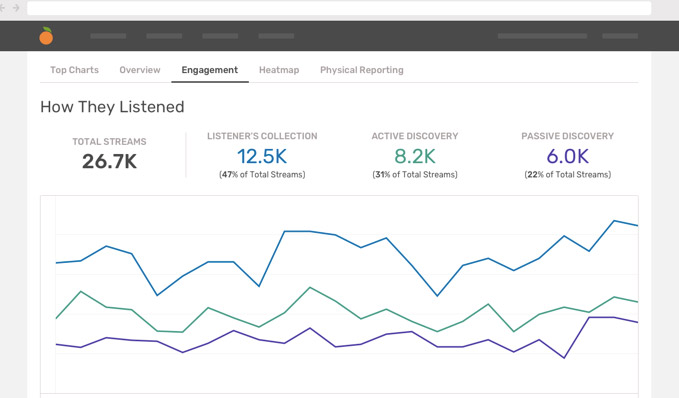Click the 26.7K total streams value
Image resolution: width=679 pixels, height=398 pixels.
click(x=109, y=162)
